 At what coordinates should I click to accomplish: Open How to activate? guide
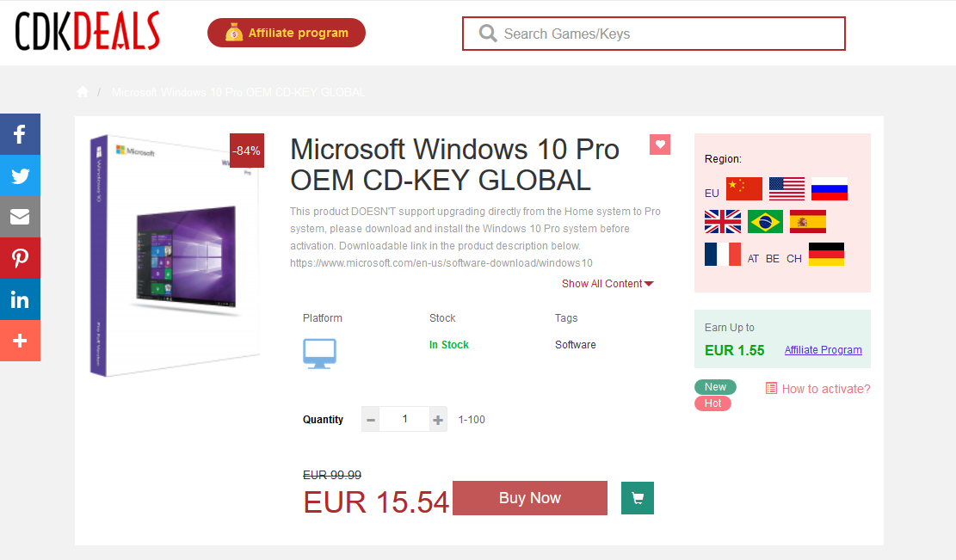[817, 389]
